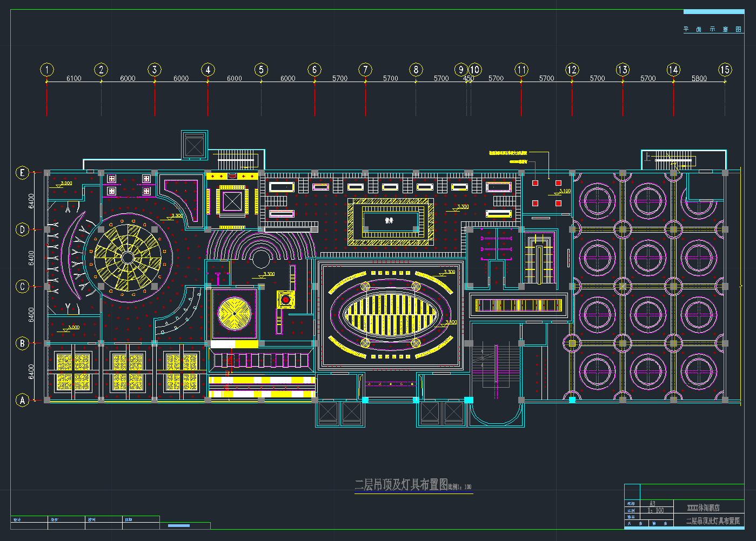Image resolution: width=756 pixels, height=541 pixels.
Task: Click the 1:100 scale cell in title block
Action: [655, 510]
